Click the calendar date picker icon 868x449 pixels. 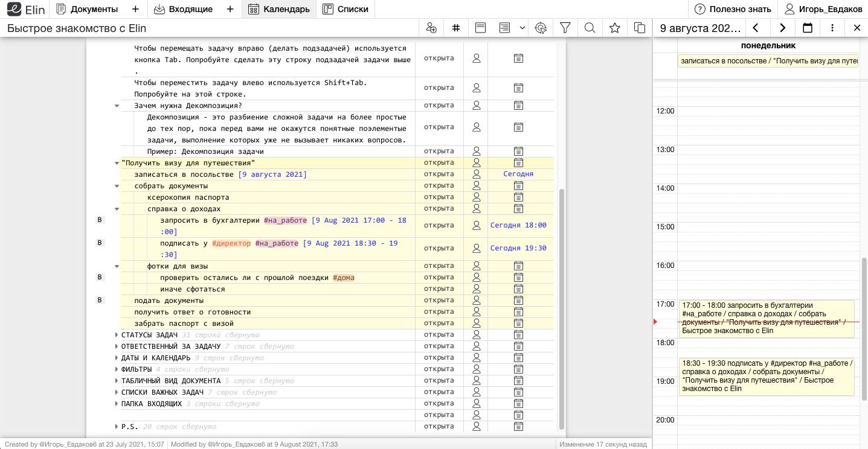click(x=808, y=28)
